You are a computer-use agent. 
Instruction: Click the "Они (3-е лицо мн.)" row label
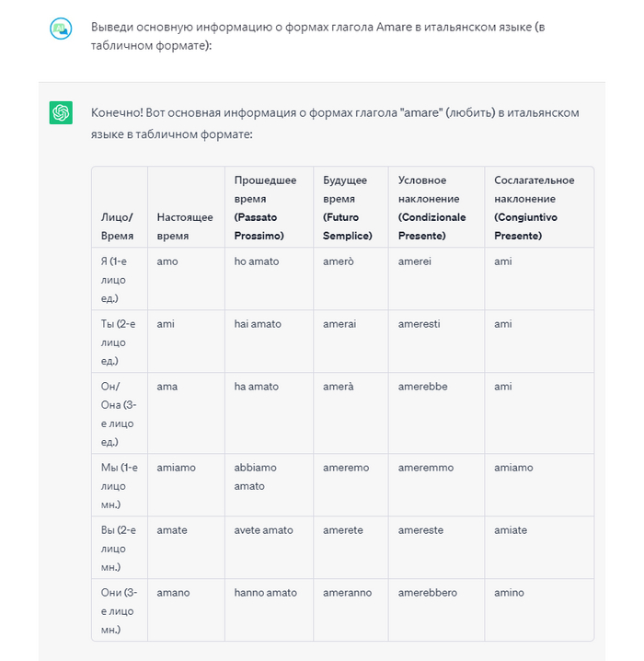coord(119,611)
